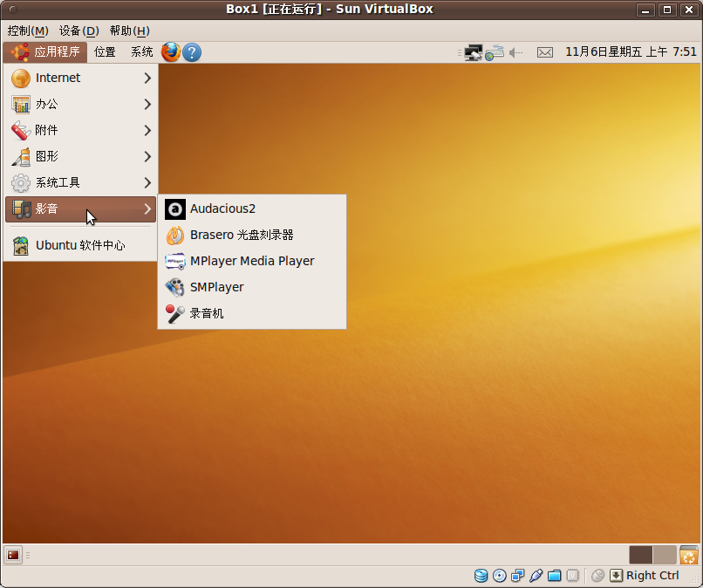The width and height of the screenshot is (703, 588).
Task: Open the 位置 places menu
Action: [105, 52]
